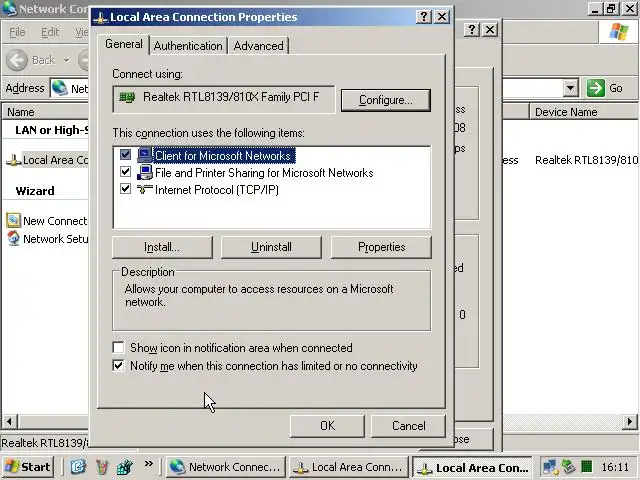Enable Show icon in notification area checkbox

click(118, 347)
